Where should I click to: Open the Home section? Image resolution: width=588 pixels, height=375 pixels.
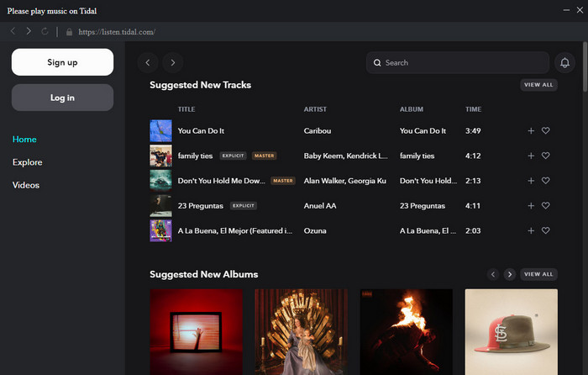24,140
